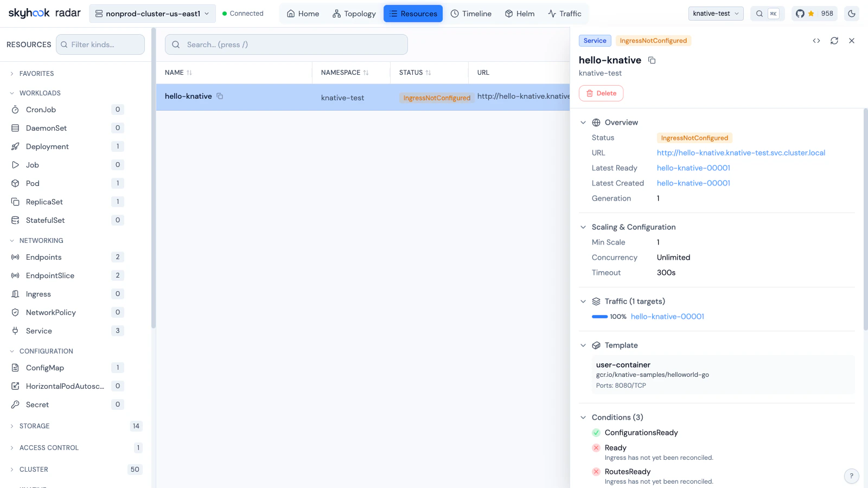
Task: Open Latest Ready revision hello-knative-00001
Action: tap(693, 168)
